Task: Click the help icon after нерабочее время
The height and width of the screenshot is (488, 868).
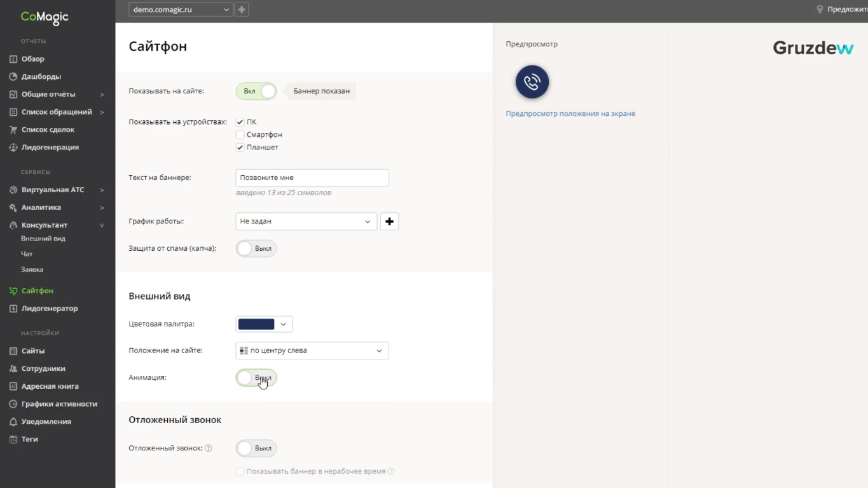Action: (x=391, y=471)
